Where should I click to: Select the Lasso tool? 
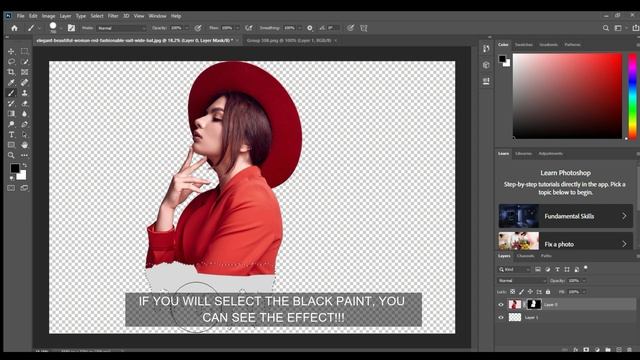coord(11,62)
